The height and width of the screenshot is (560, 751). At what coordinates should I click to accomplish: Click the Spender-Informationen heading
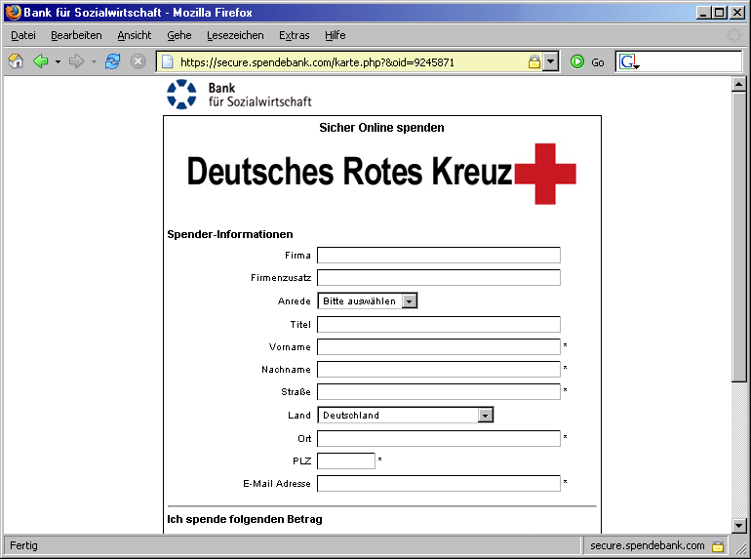[230, 234]
